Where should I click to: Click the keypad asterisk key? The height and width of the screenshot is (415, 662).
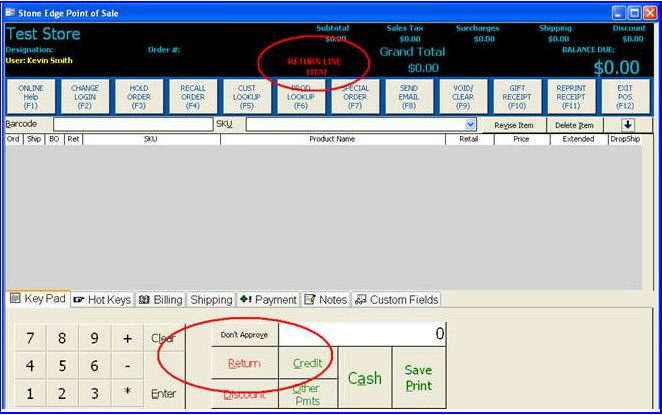click(x=128, y=392)
